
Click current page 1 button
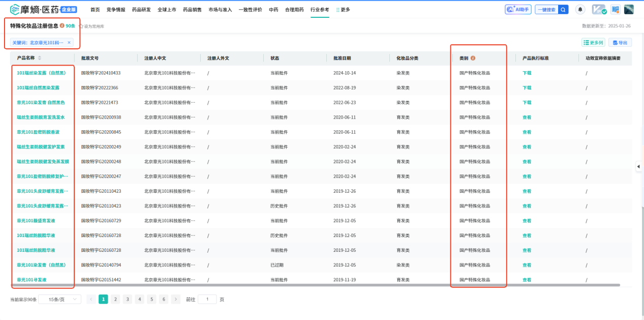click(103, 299)
